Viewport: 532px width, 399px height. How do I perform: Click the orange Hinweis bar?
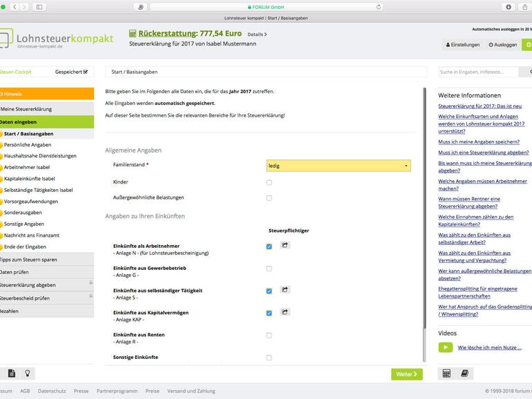pos(47,94)
